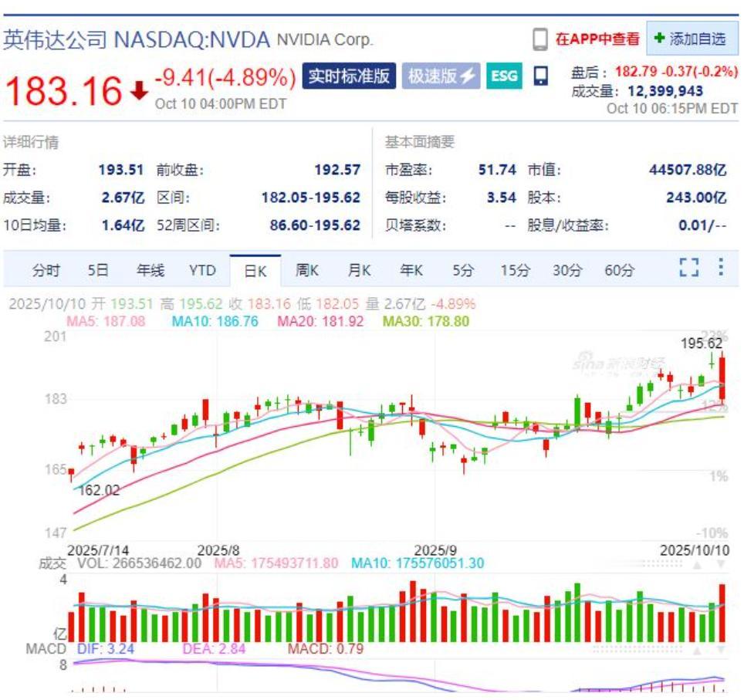Click the last red candlestick for 2025/10/10
This screenshot has width=744, height=700.
pyautogui.click(x=722, y=379)
